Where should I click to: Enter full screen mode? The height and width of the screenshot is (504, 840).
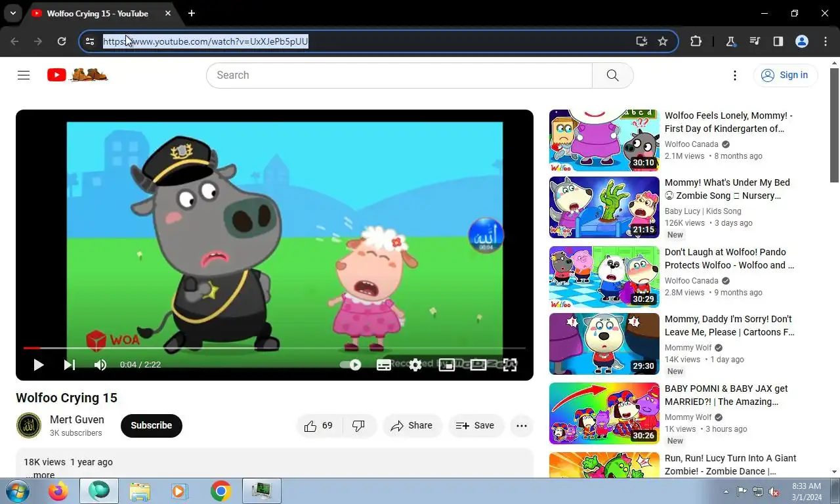pos(510,365)
